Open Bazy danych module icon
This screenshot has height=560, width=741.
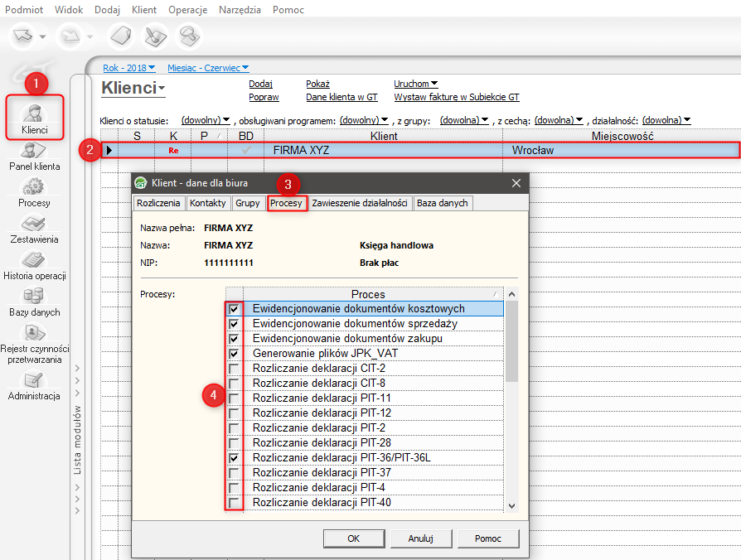(x=34, y=297)
